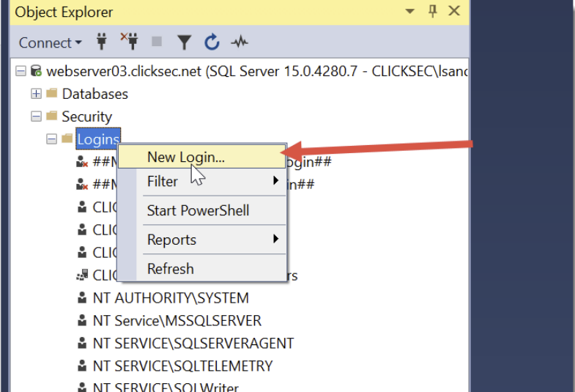Select the NT SERVICE\SQLTELEMETRY login
Screen dimensions: 575x392
(x=182, y=366)
